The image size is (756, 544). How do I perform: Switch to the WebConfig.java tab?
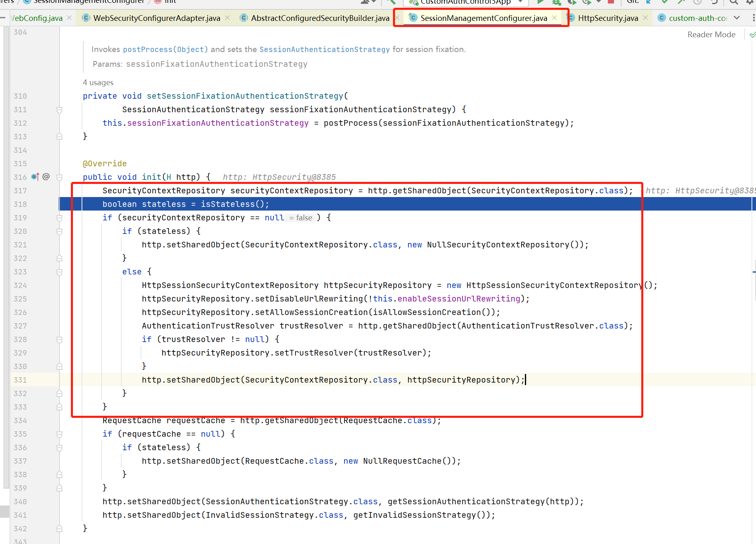[37, 18]
